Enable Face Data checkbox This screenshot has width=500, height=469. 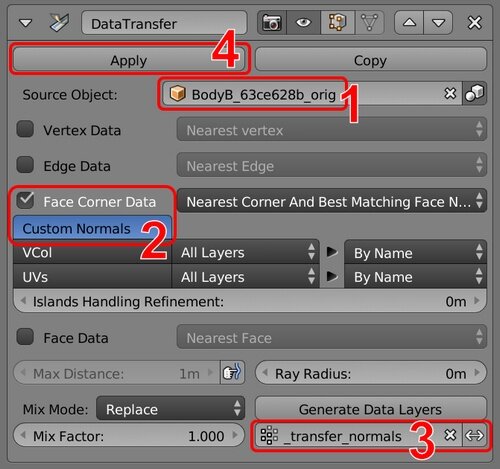(25, 337)
